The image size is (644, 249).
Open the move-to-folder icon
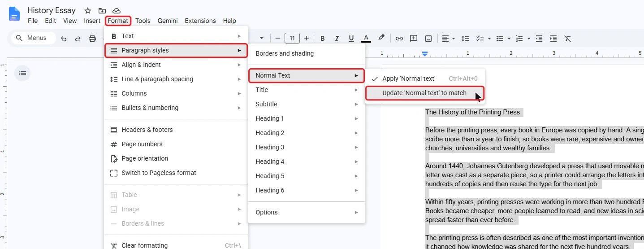(102, 10)
